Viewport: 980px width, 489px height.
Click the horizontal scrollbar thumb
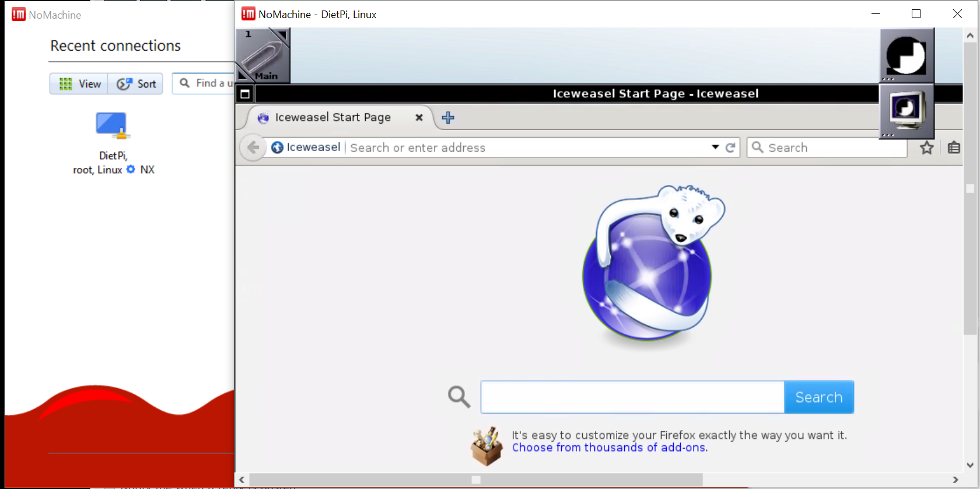point(476,480)
